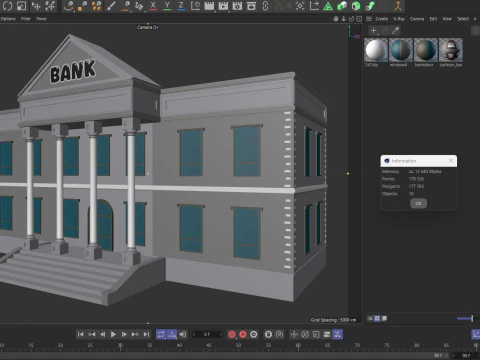Click the Y axis lock icon

(167, 6)
